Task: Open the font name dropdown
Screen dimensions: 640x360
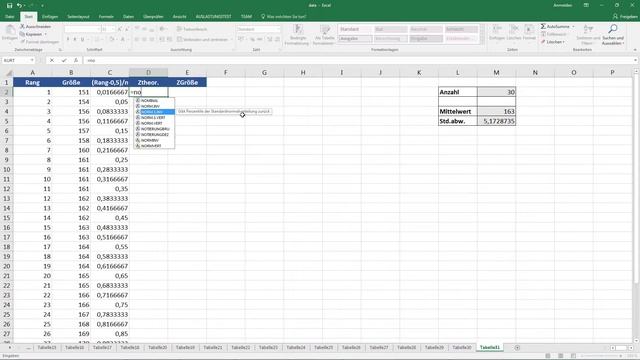Action: 98,29
